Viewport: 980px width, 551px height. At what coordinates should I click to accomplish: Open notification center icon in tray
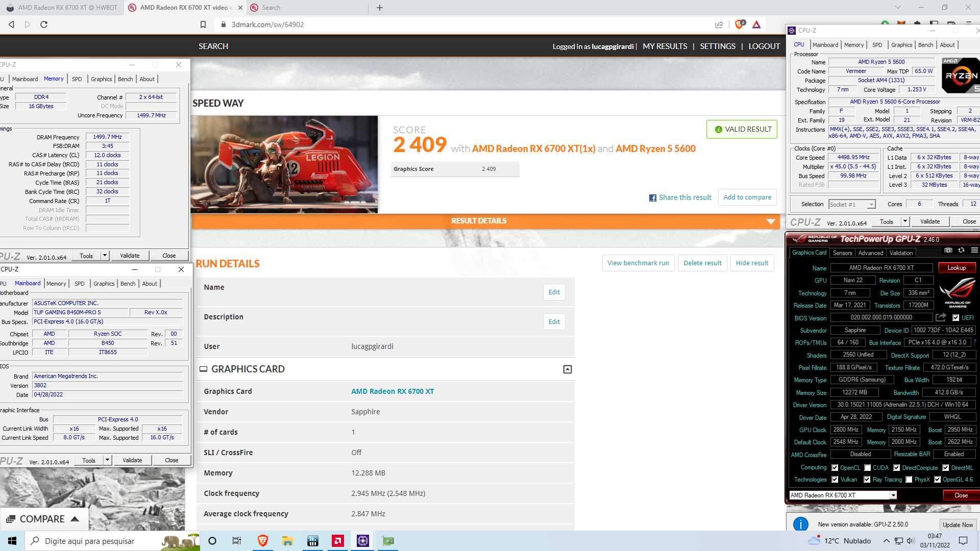963,541
